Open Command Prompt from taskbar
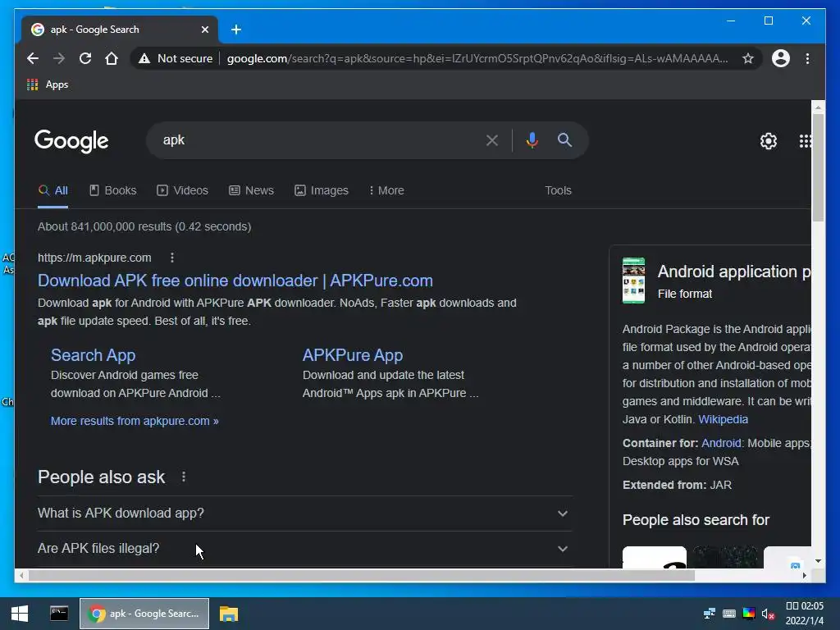Viewport: 840px width, 630px height. (59, 614)
